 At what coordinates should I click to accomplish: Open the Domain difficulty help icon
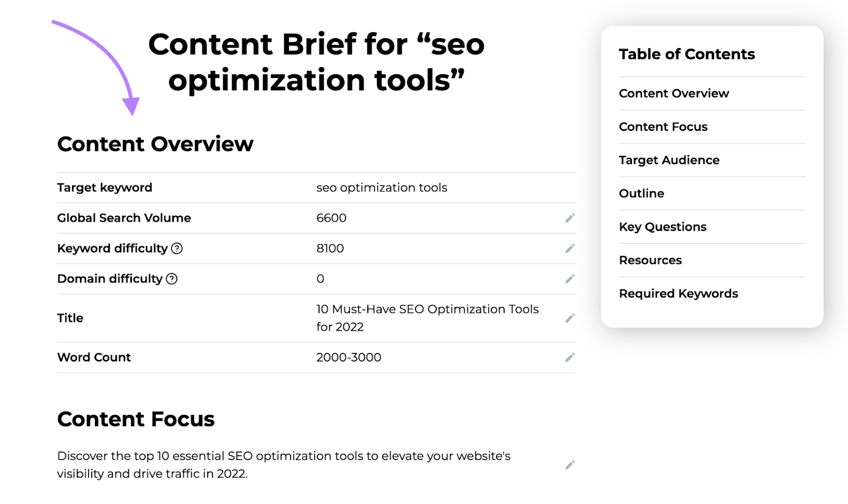(x=172, y=279)
